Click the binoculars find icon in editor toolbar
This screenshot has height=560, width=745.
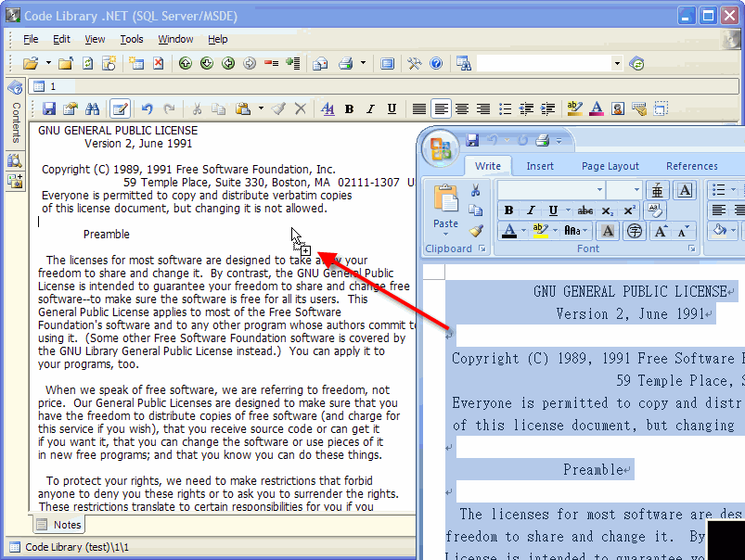tap(92, 109)
